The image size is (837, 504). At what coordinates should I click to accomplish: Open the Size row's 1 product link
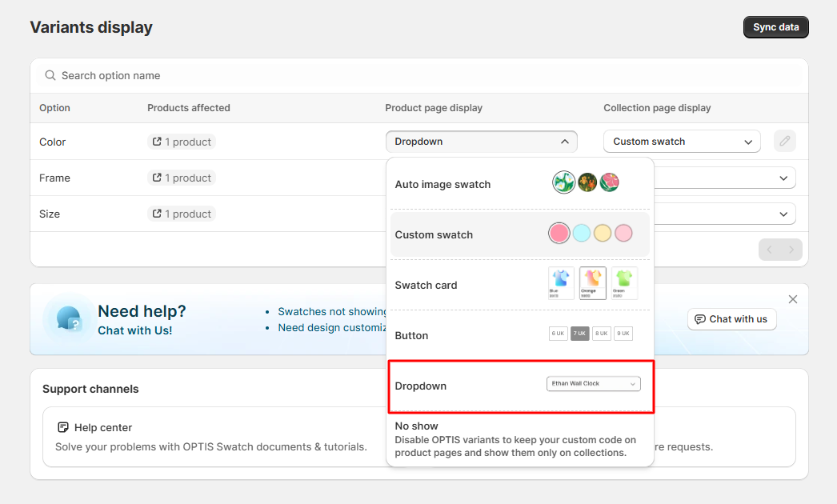coord(182,214)
